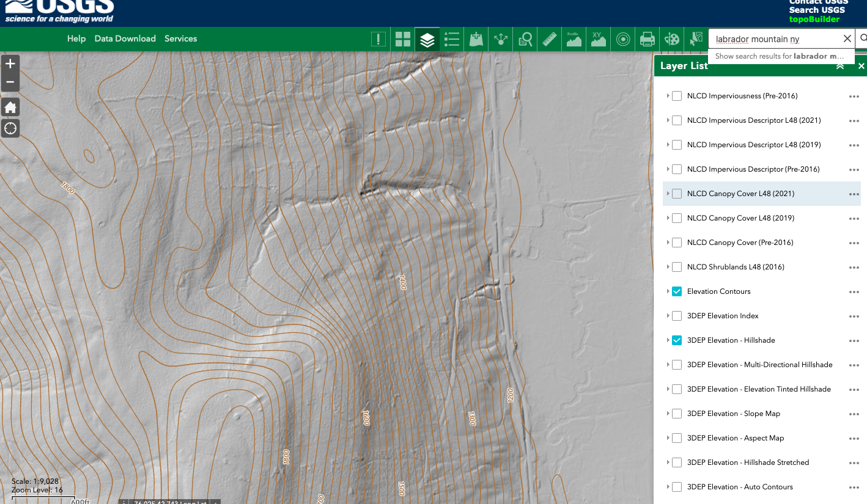Expand NLCD Canopy Cover (Pre-2016) layer
The height and width of the screenshot is (504, 867).
click(668, 243)
